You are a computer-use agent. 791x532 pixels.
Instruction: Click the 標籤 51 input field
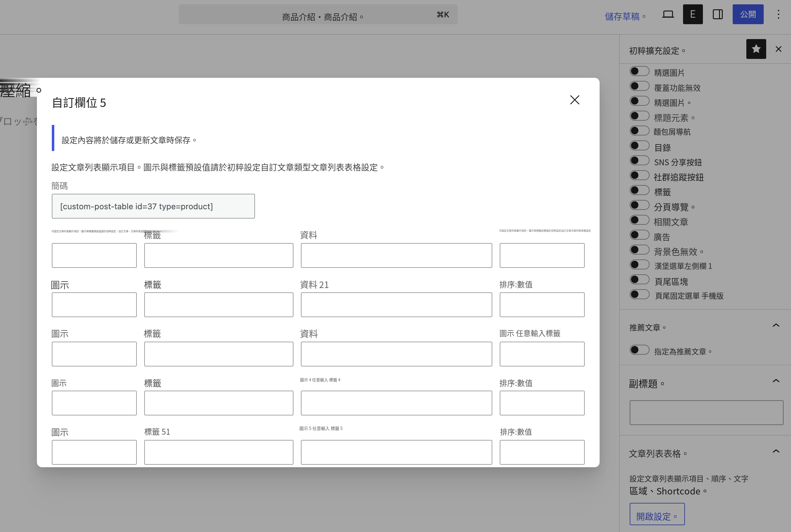click(x=219, y=452)
